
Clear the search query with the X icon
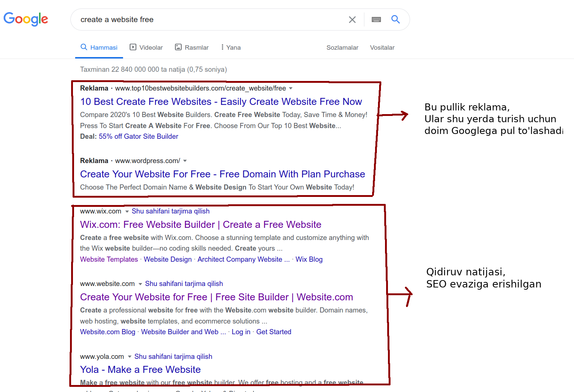click(x=352, y=20)
